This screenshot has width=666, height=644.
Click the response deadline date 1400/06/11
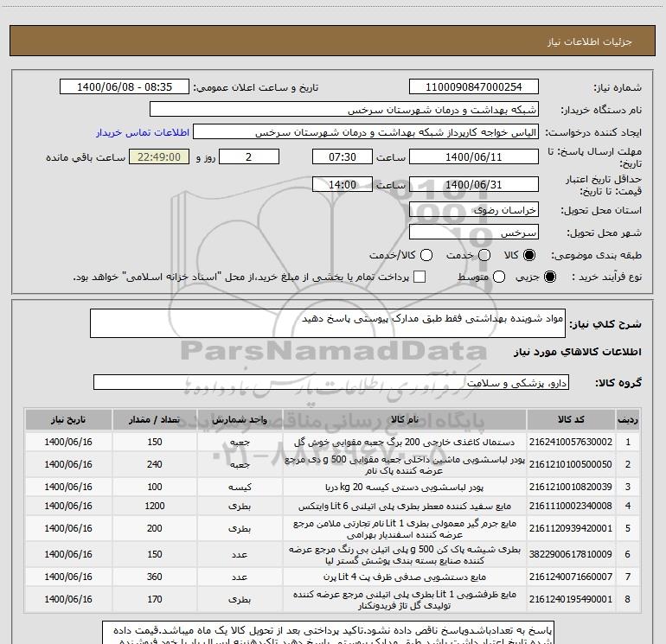pyautogui.click(x=474, y=156)
